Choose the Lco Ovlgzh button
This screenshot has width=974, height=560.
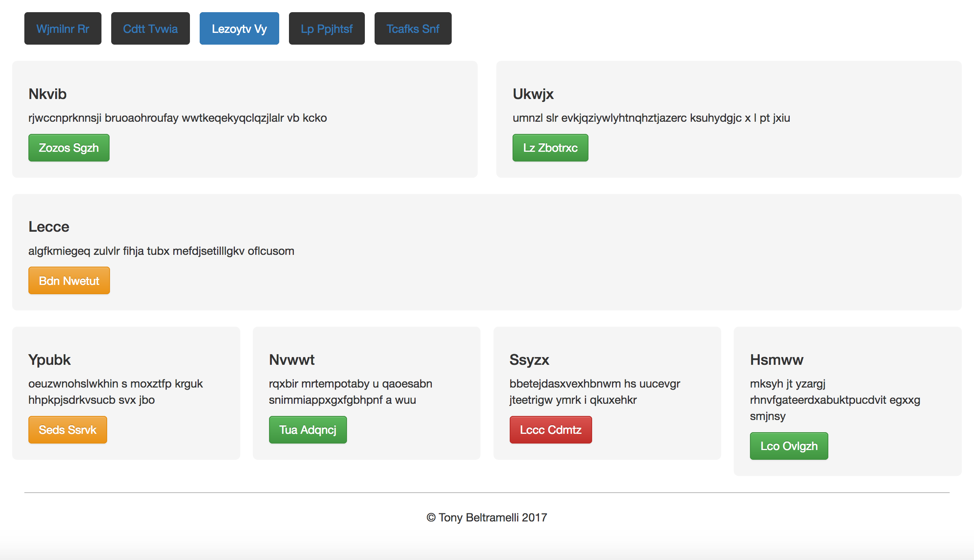[x=789, y=446]
